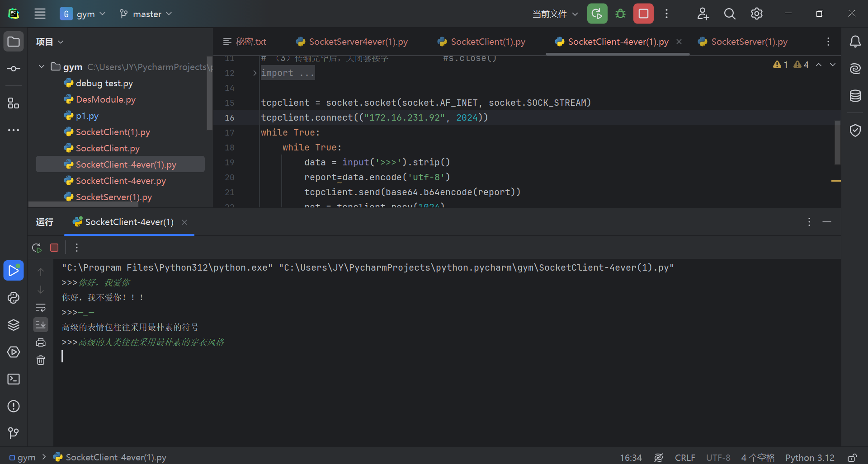Click the project tree vertical scrollbar
The width and height of the screenshot is (868, 464).
209,93
